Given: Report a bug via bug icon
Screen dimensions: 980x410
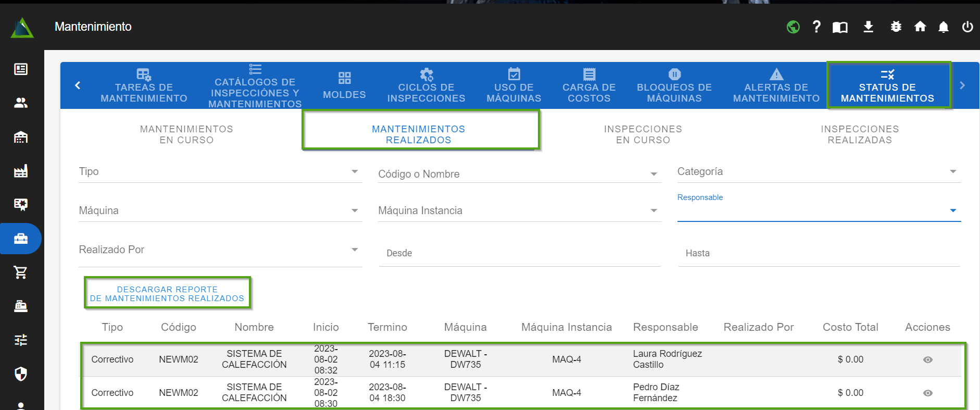Looking at the screenshot, I should tap(896, 27).
